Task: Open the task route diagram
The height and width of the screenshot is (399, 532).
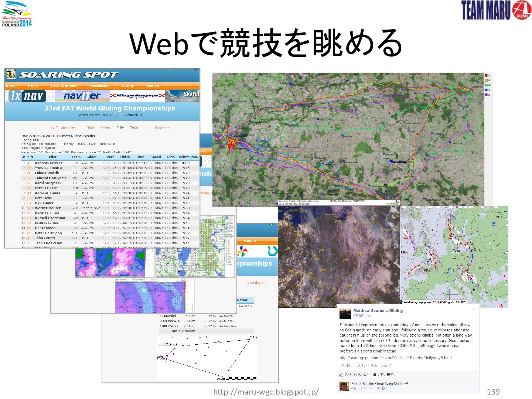Action: (x=207, y=358)
